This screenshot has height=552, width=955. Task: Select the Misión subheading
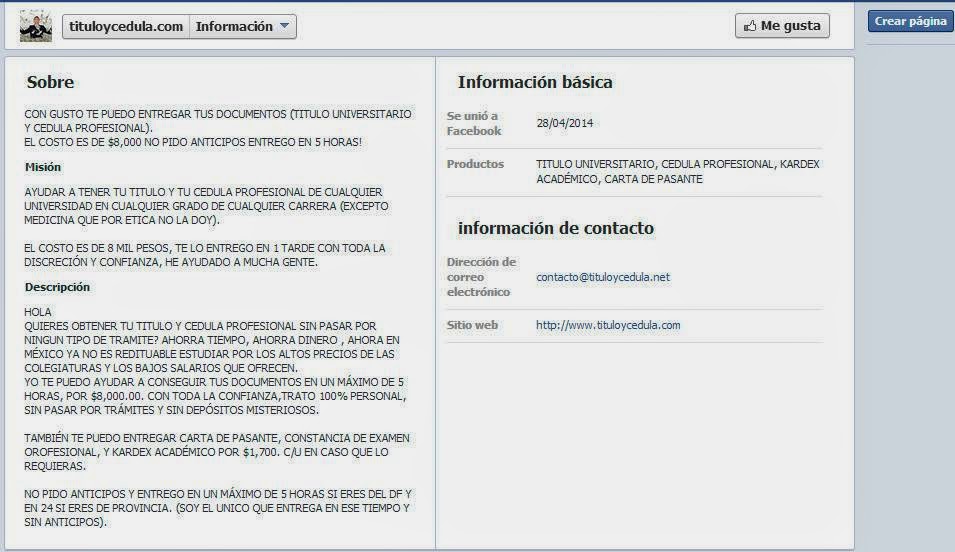click(43, 167)
